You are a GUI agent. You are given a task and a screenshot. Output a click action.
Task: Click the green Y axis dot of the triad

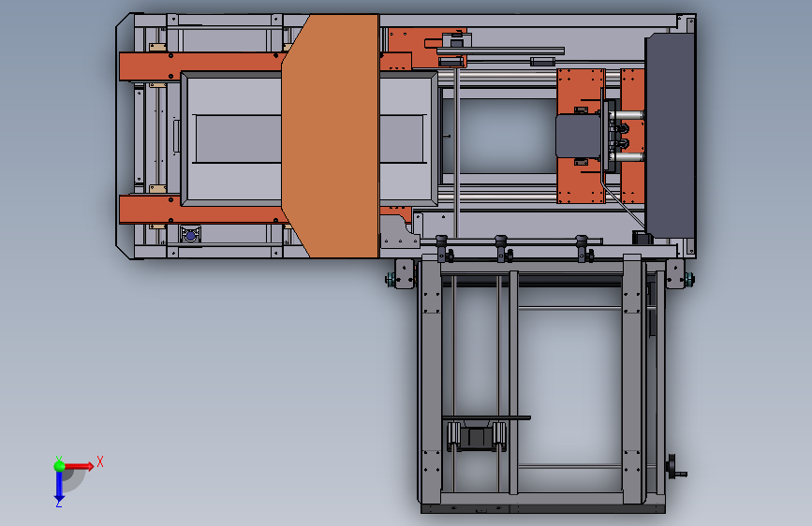pos(59,466)
